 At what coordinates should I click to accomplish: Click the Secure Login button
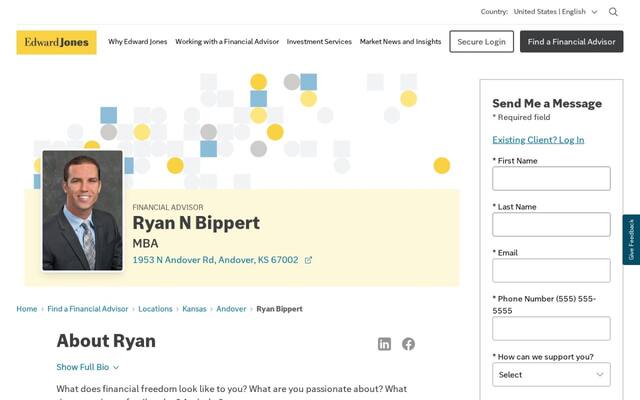click(x=482, y=42)
